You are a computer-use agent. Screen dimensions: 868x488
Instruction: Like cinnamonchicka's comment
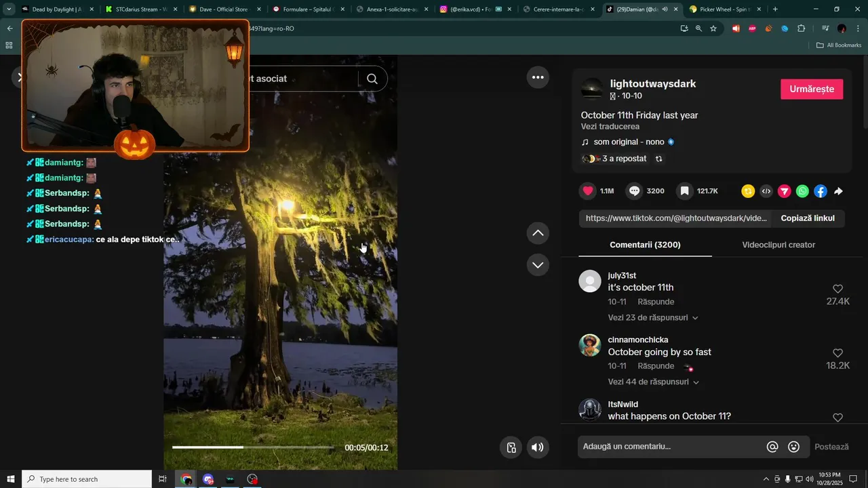(837, 353)
